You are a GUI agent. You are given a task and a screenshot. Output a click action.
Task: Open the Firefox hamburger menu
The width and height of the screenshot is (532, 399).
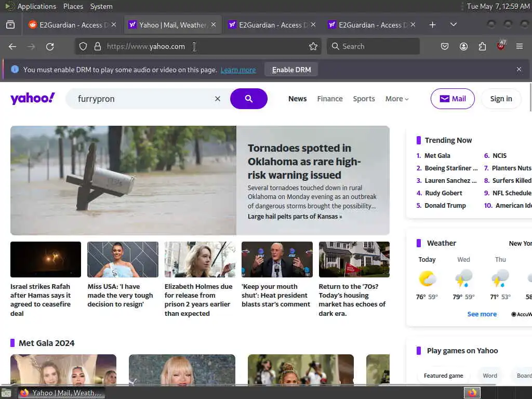click(520, 46)
